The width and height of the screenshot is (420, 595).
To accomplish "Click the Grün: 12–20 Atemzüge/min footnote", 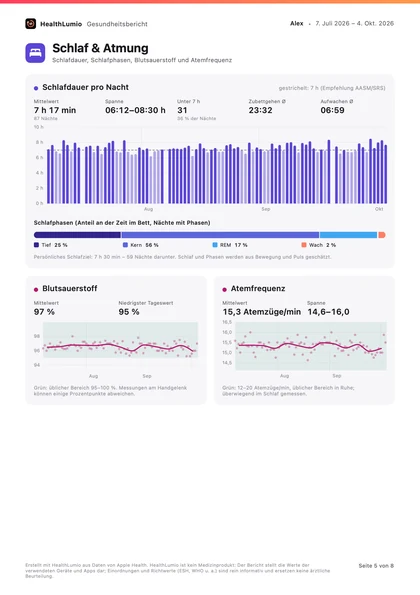I will 288,391.
